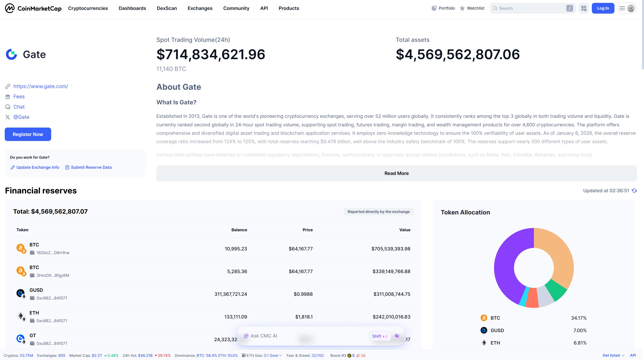Expand the ETH Gas dropdown chevron
This screenshot has width=644, height=360.
[281, 356]
